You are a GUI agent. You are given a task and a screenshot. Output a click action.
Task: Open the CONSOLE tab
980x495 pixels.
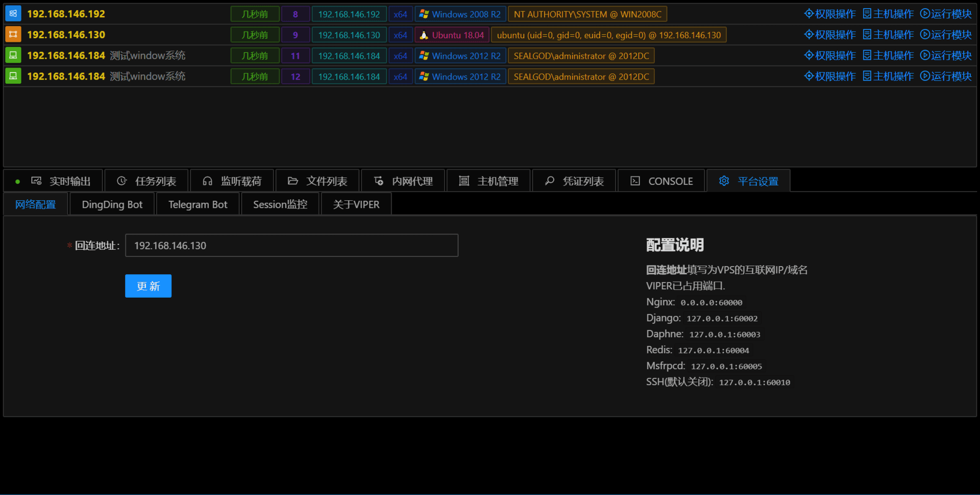tap(661, 181)
